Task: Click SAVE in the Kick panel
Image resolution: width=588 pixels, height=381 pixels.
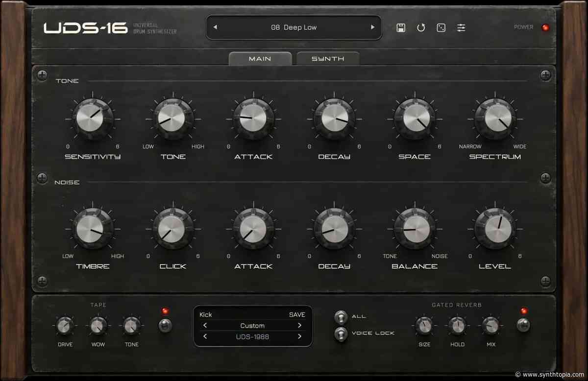Action: [297, 315]
